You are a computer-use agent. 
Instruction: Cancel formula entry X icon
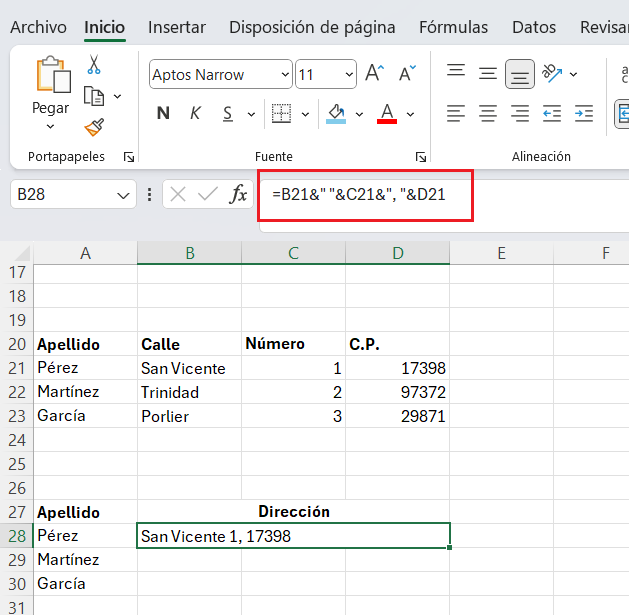pos(178,195)
